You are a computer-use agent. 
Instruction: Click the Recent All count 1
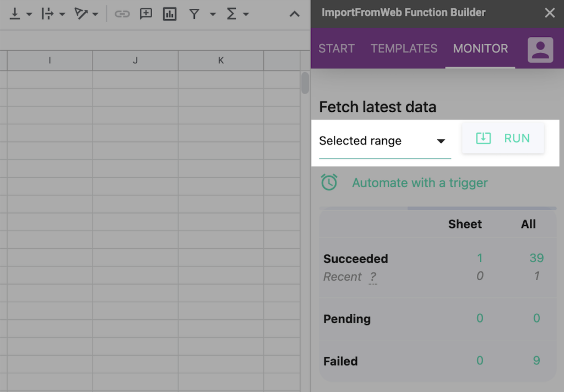pyautogui.click(x=536, y=276)
